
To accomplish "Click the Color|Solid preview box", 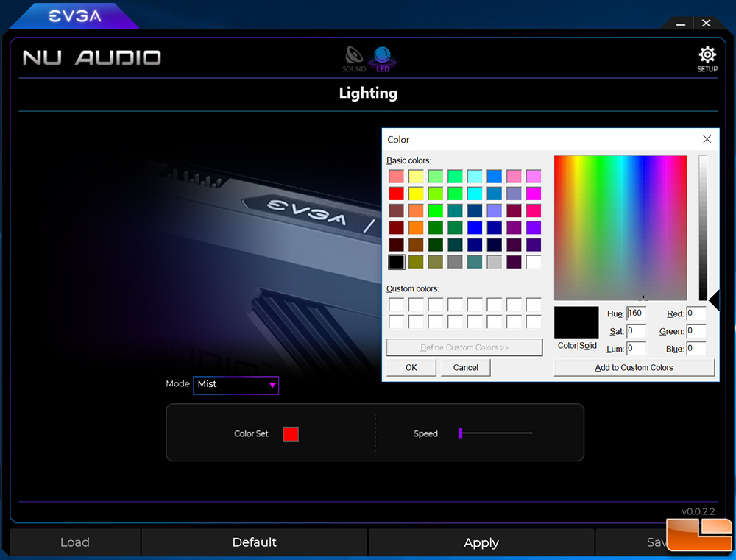I will [x=576, y=322].
